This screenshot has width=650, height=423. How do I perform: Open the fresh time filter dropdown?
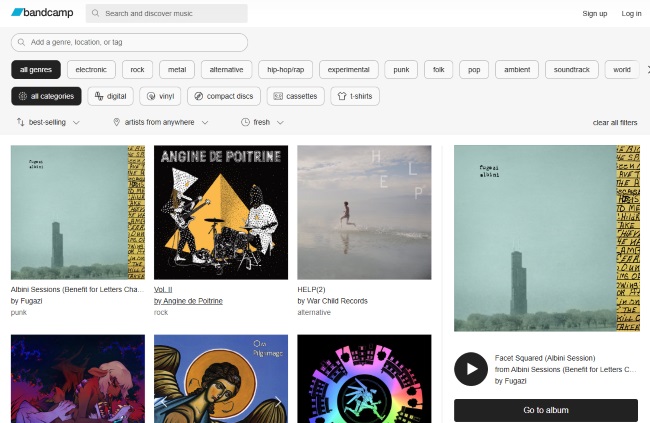[262, 122]
